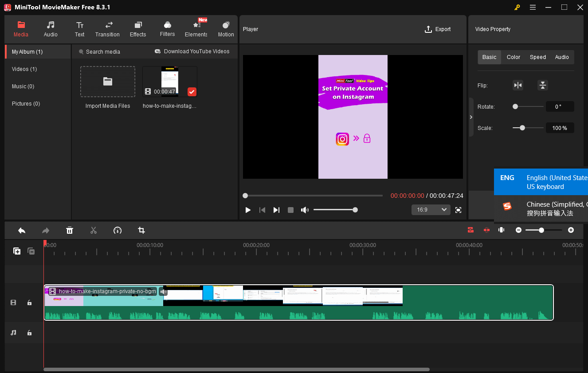This screenshot has width=588, height=373.
Task: Flip the video horizontally
Action: [518, 85]
